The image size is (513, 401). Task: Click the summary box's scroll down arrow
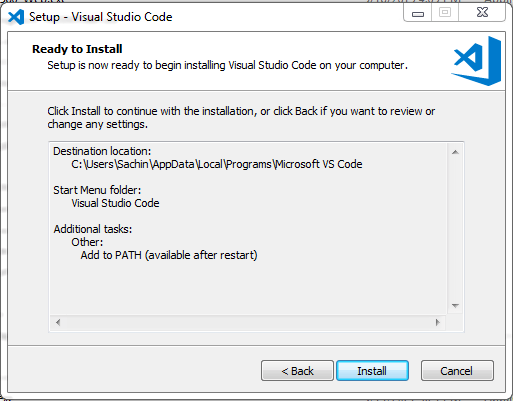455,306
